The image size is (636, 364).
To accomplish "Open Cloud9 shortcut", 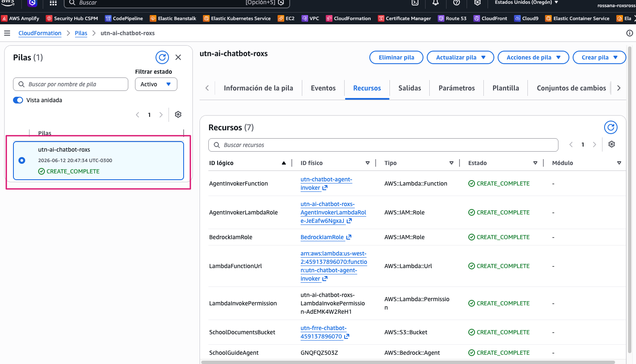I will [527, 18].
